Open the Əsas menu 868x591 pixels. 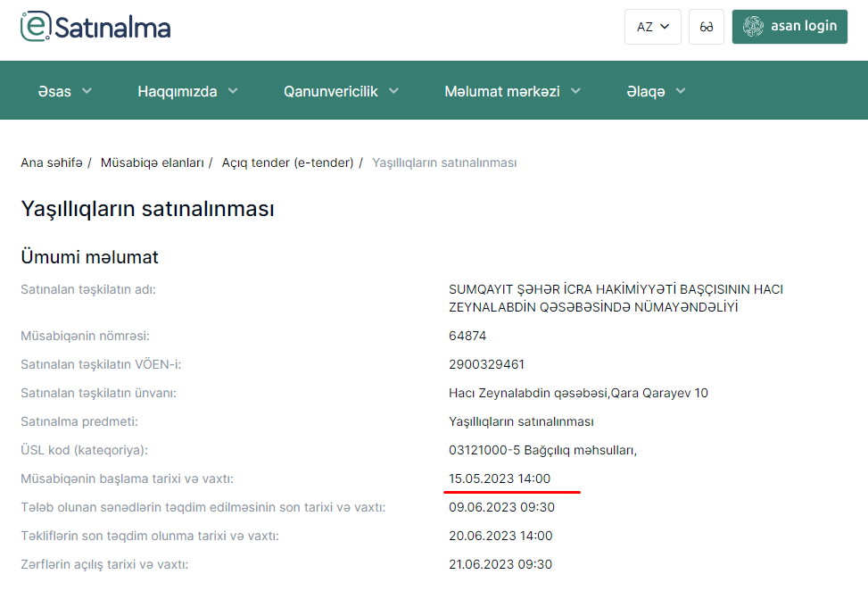click(x=65, y=91)
